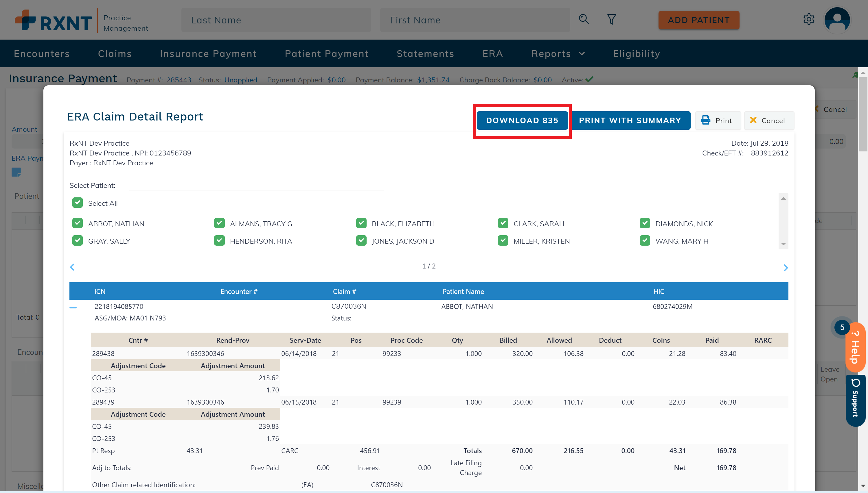Click the printer icon on Print
The width and height of the screenshot is (868, 493).
706,120
